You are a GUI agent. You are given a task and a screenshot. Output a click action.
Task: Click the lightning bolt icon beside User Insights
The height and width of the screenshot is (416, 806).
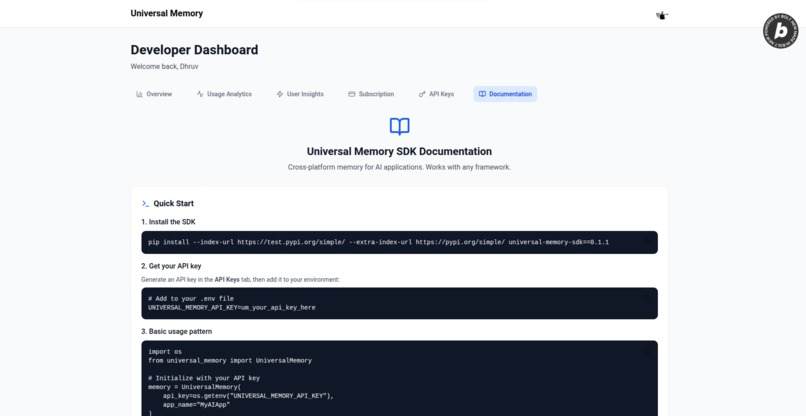[x=280, y=94]
